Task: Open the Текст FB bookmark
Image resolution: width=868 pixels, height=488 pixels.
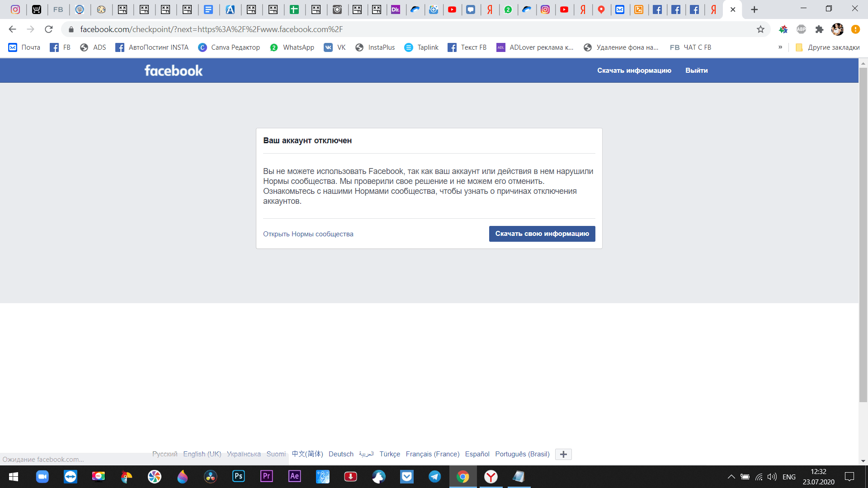Action: tap(467, 47)
